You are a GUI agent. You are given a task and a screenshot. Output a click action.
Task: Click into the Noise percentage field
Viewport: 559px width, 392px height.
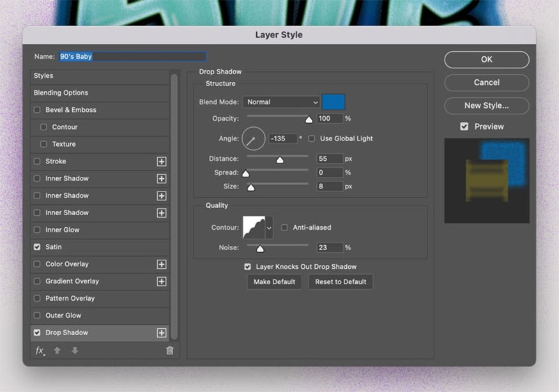tap(330, 248)
